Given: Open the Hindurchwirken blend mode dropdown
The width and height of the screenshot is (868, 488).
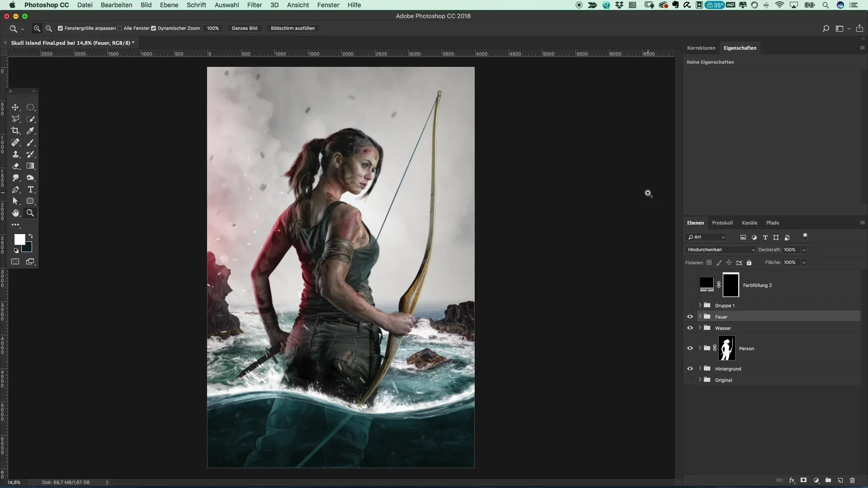Looking at the screenshot, I should (720, 249).
